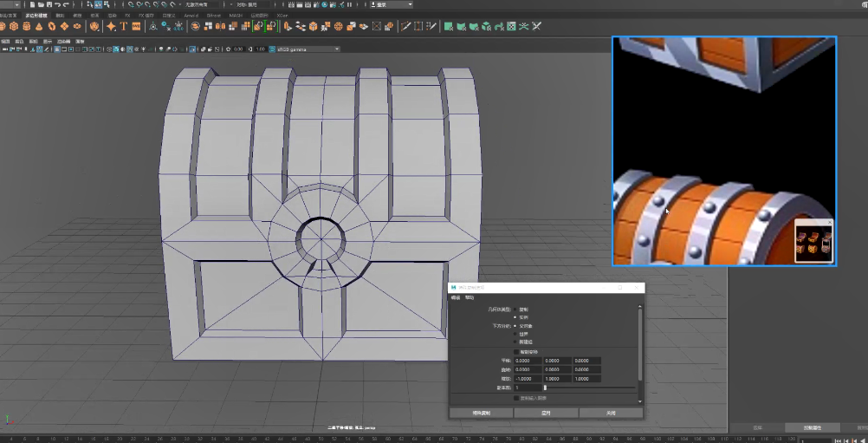This screenshot has height=443, width=868.
Task: Click the SVG shelf icon
Action: point(137,26)
